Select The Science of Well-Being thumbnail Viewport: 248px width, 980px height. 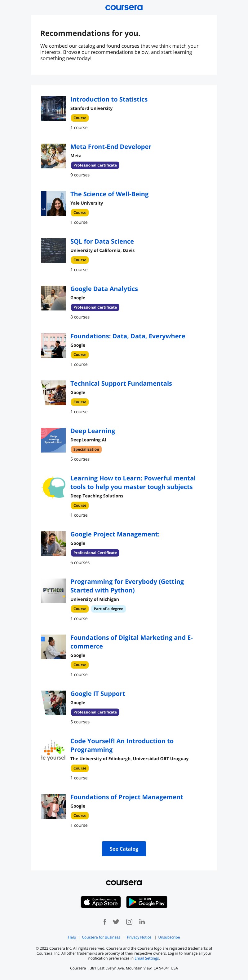[53, 203]
